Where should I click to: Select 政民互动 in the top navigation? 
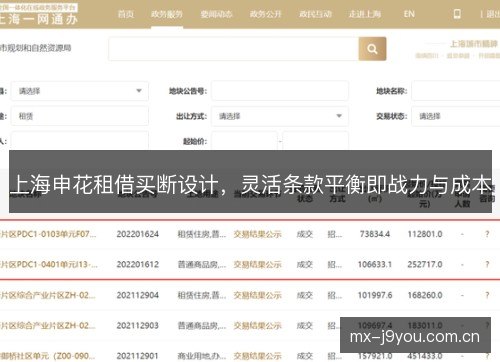point(315,14)
